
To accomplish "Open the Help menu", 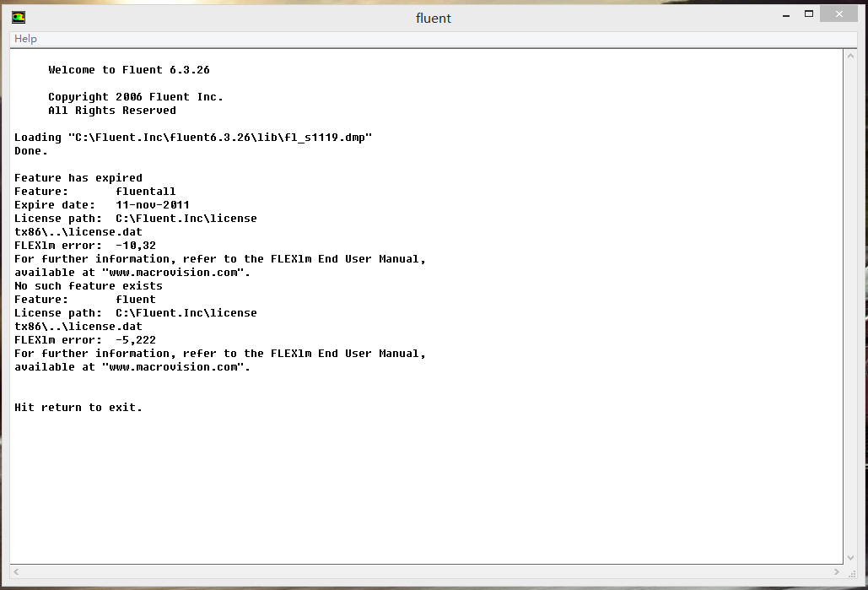I will pyautogui.click(x=25, y=39).
